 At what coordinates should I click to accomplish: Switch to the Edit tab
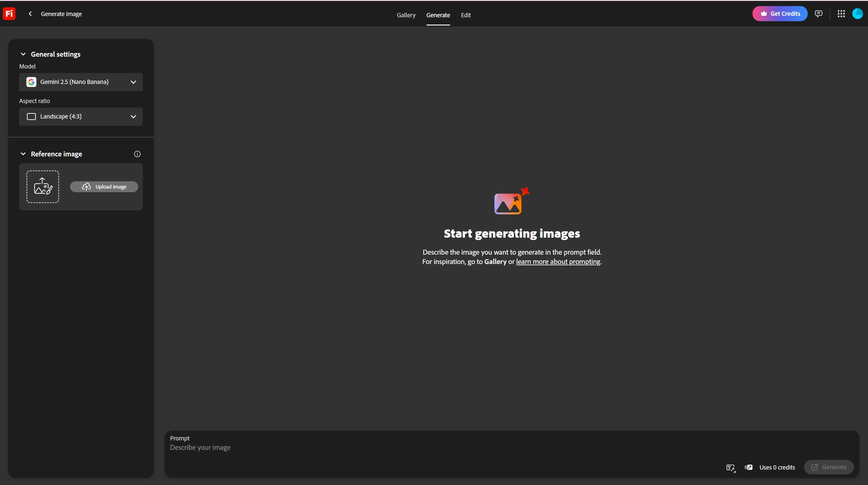pyautogui.click(x=466, y=15)
